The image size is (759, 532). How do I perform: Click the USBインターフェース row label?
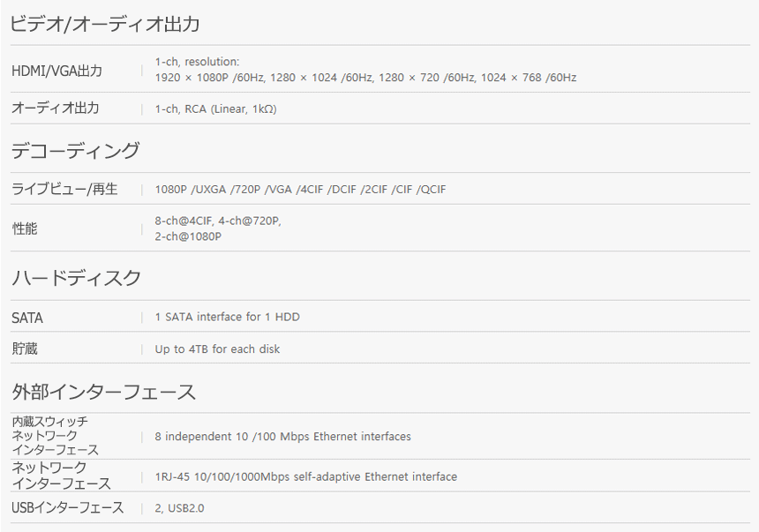[x=67, y=508]
